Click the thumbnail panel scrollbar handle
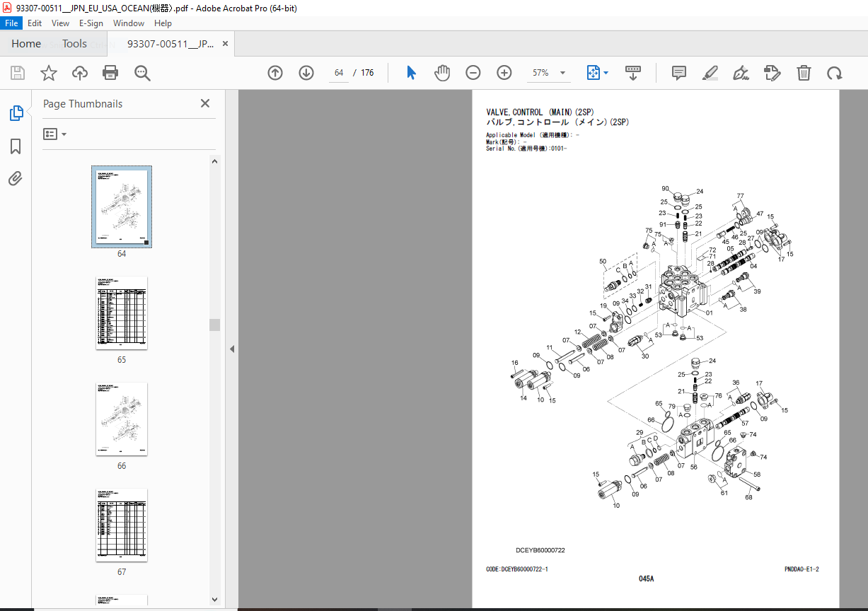The image size is (868, 611). pos(214,325)
